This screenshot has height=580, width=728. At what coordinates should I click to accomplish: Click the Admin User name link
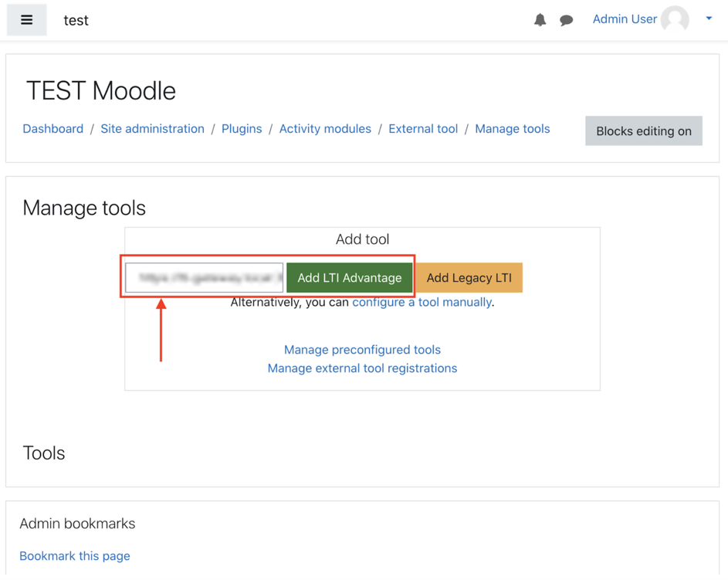click(625, 19)
